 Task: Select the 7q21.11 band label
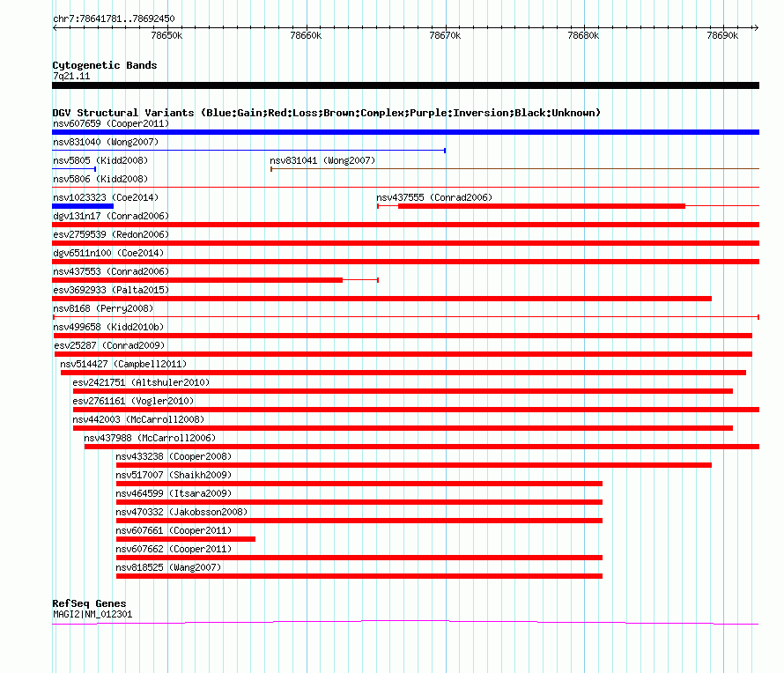tap(71, 76)
